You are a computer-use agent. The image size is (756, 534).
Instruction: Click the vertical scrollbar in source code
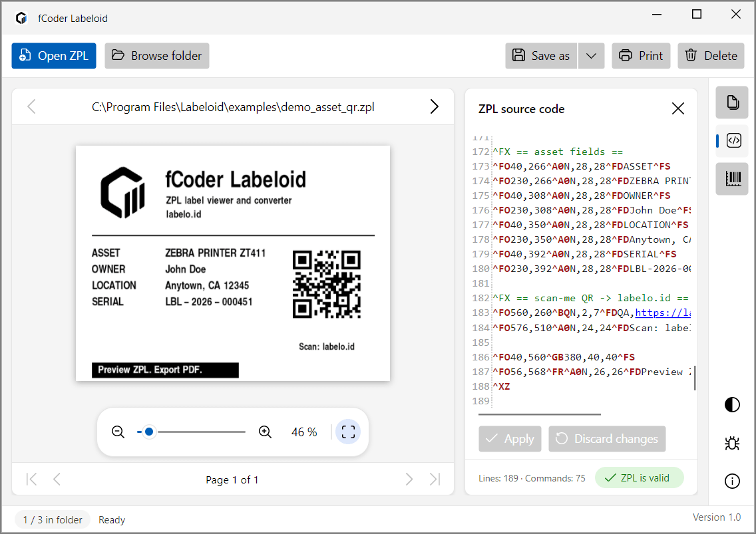coord(695,378)
